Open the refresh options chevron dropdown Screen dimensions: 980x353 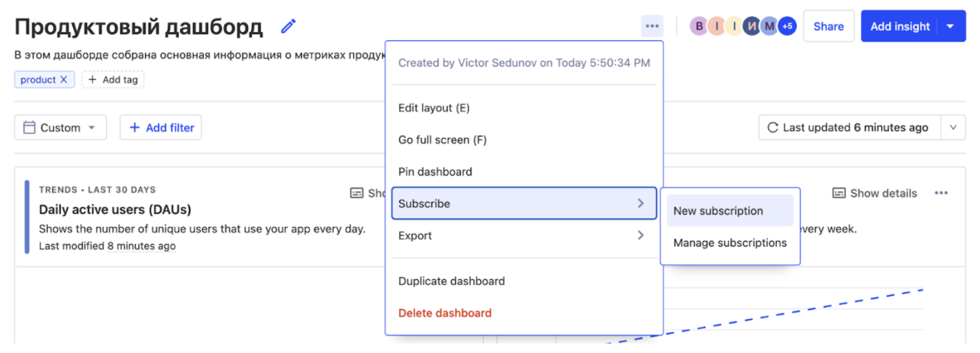tap(953, 128)
